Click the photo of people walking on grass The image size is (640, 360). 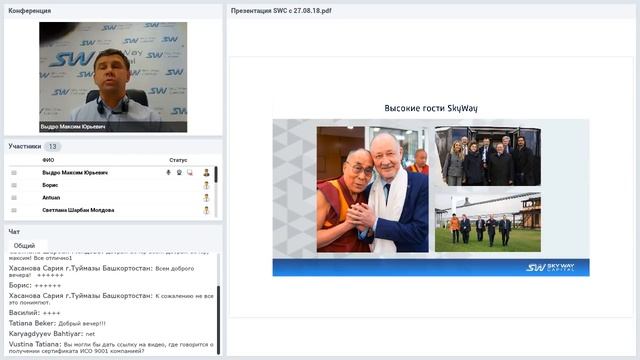click(x=488, y=222)
